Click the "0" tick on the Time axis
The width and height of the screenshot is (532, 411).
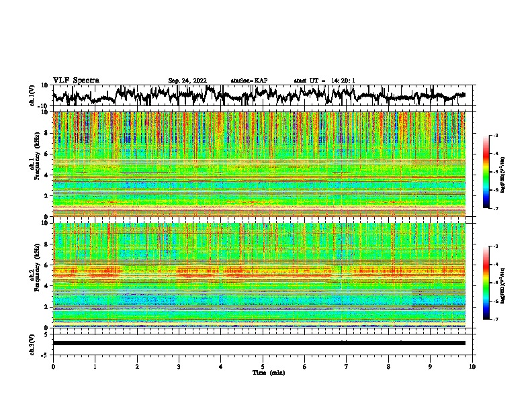pyautogui.click(x=53, y=367)
